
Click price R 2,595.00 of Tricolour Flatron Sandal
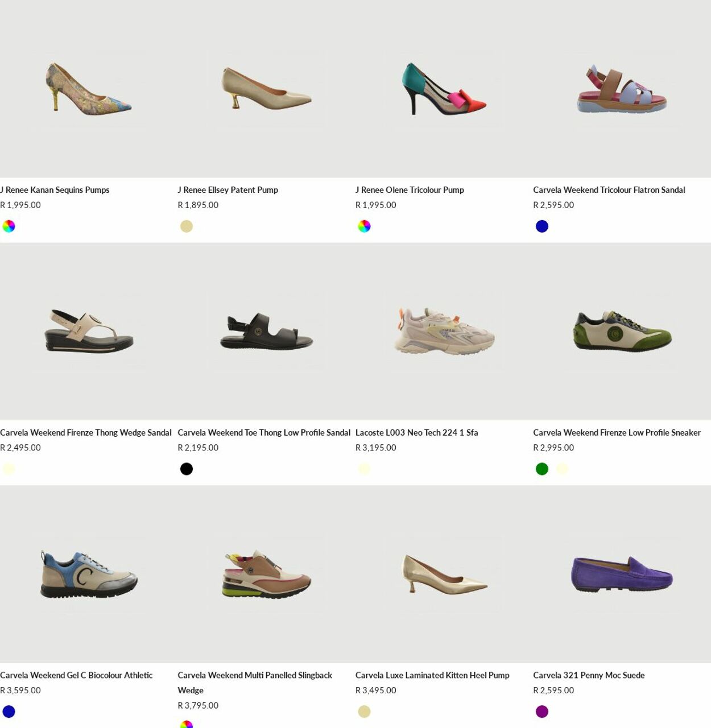pyautogui.click(x=553, y=205)
